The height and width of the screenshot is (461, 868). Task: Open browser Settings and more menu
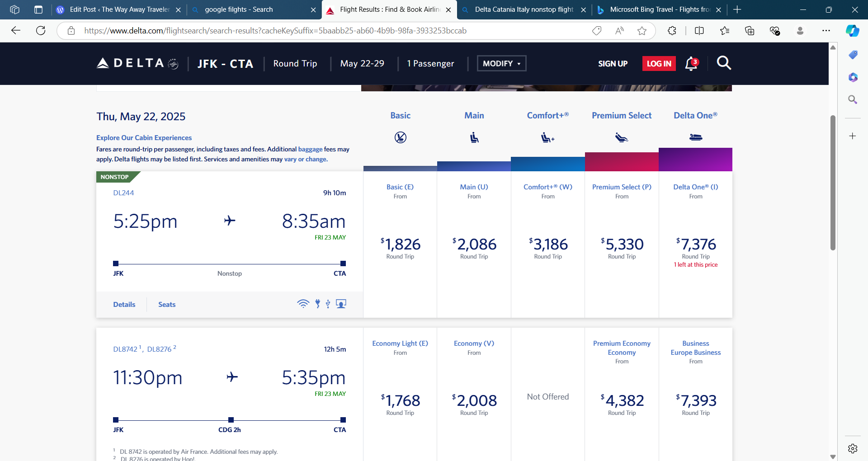[826, 31]
